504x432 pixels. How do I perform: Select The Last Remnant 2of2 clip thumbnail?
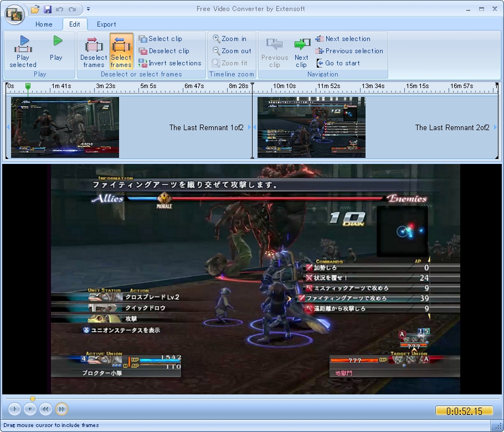coord(311,127)
